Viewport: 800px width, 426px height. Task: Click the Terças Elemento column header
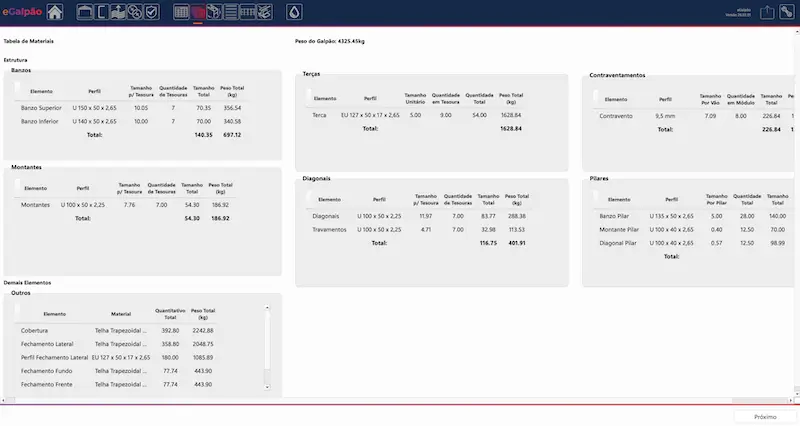[x=325, y=98]
